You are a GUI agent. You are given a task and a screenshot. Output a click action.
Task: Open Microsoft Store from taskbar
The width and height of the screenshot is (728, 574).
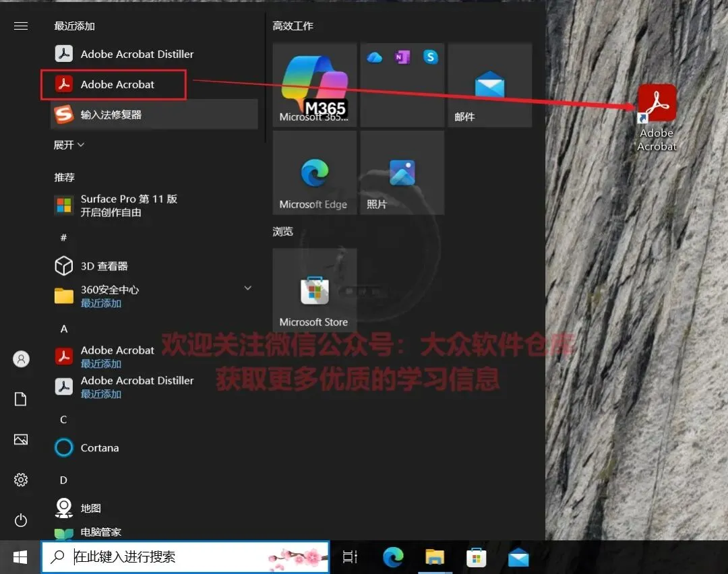tap(477, 557)
